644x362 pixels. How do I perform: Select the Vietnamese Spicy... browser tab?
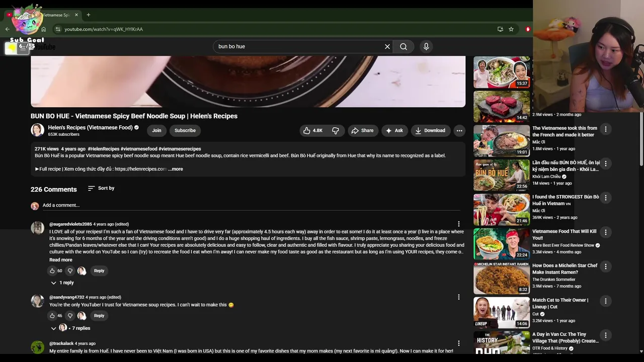(x=43, y=15)
